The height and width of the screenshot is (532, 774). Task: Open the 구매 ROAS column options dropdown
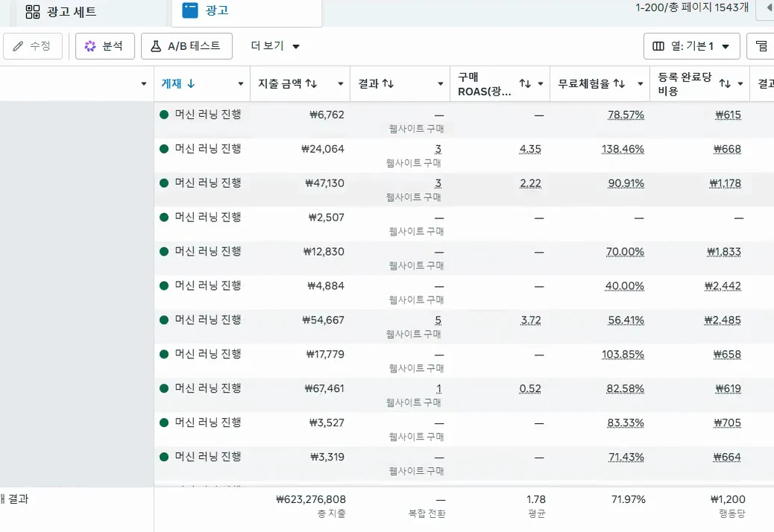pyautogui.click(x=541, y=83)
